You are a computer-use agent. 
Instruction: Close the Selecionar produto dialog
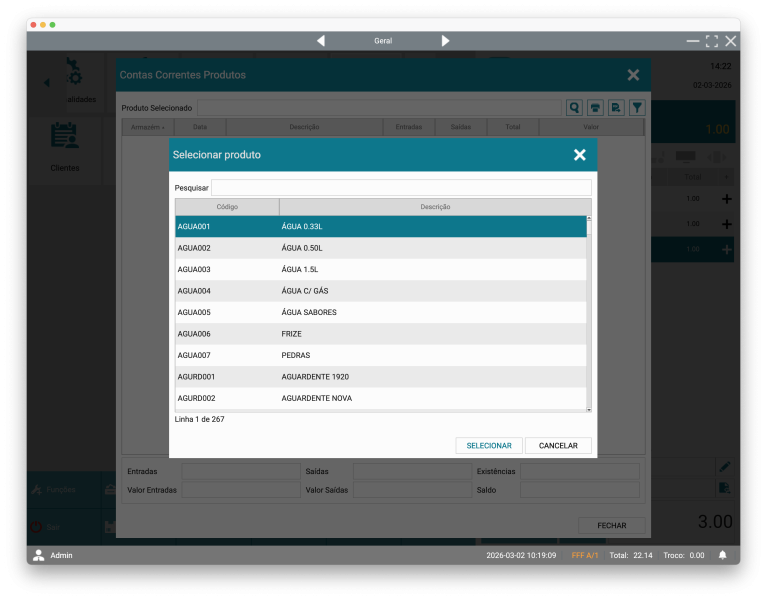click(x=579, y=155)
